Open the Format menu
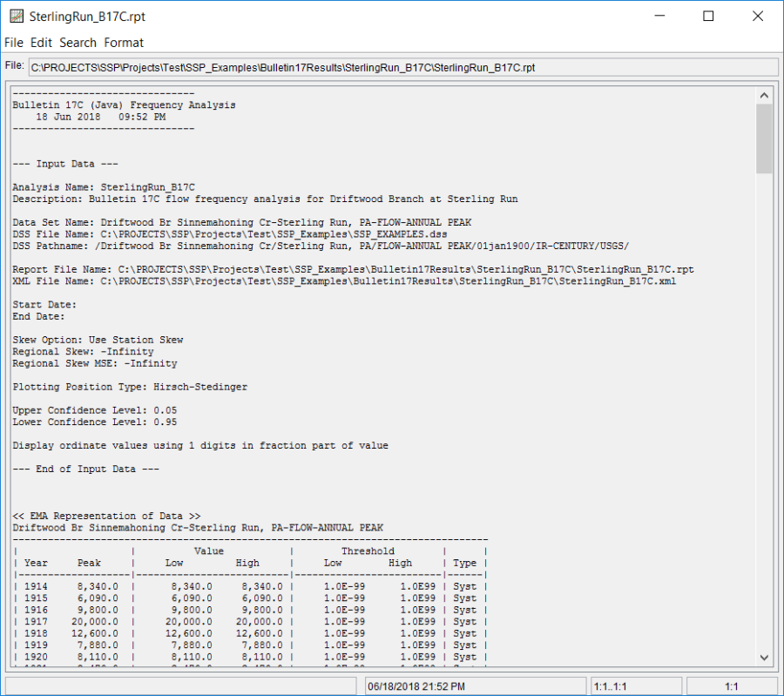 click(124, 43)
